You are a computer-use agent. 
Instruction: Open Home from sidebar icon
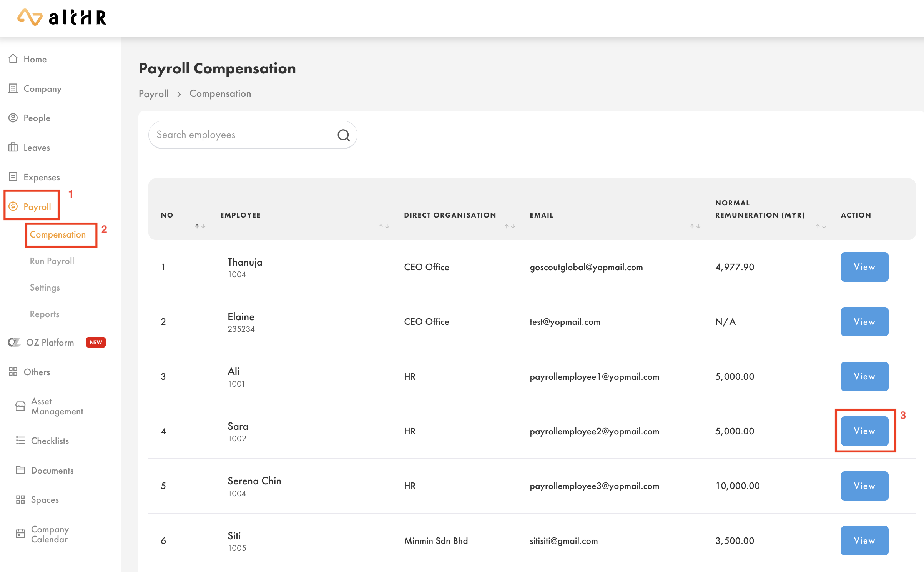coord(13,58)
